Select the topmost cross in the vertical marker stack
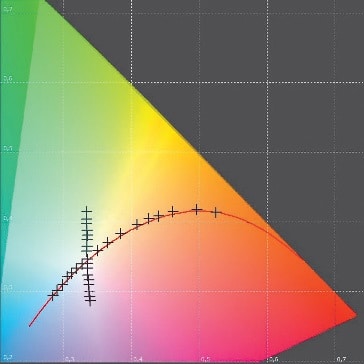This screenshot has width=364, height=364. tap(87, 211)
